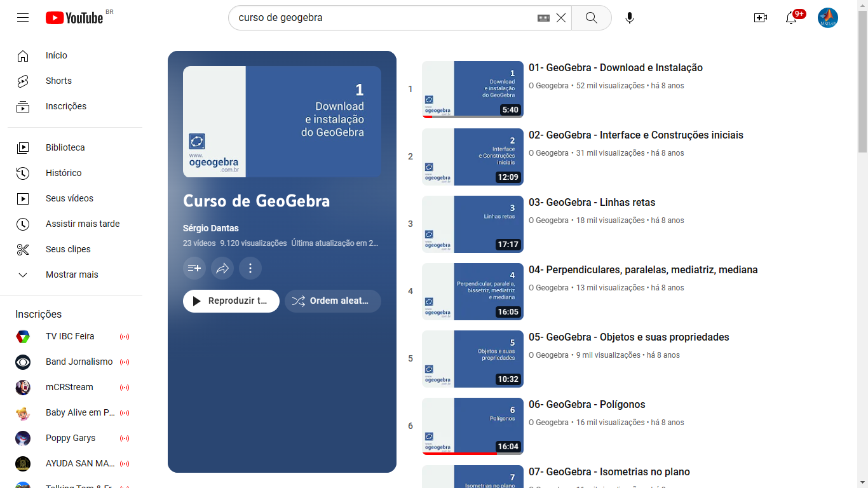The width and height of the screenshot is (868, 488).
Task: Open video 06 Polígonos title
Action: click(587, 404)
